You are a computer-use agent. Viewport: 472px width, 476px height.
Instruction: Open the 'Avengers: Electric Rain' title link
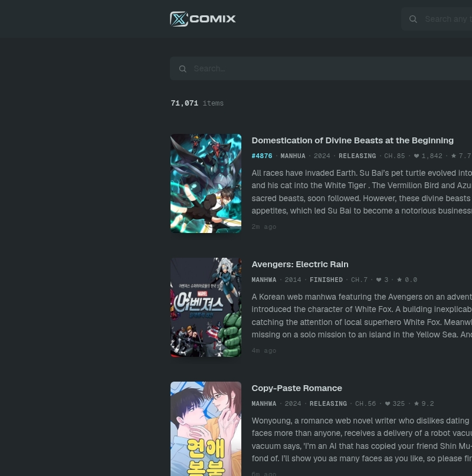300,264
